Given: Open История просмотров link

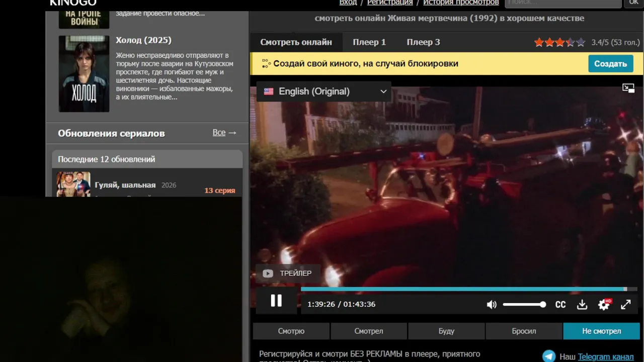Looking at the screenshot, I should (x=461, y=3).
